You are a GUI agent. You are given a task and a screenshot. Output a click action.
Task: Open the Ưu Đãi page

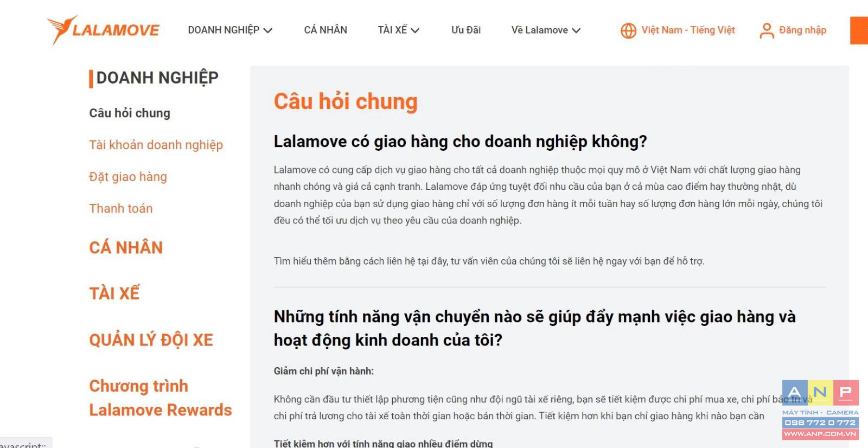click(466, 30)
